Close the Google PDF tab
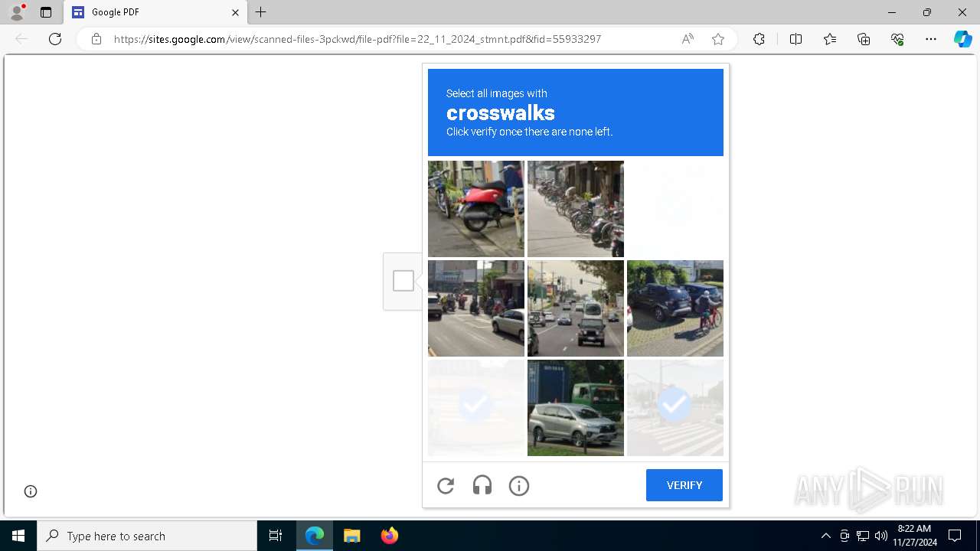980x551 pixels. (235, 12)
